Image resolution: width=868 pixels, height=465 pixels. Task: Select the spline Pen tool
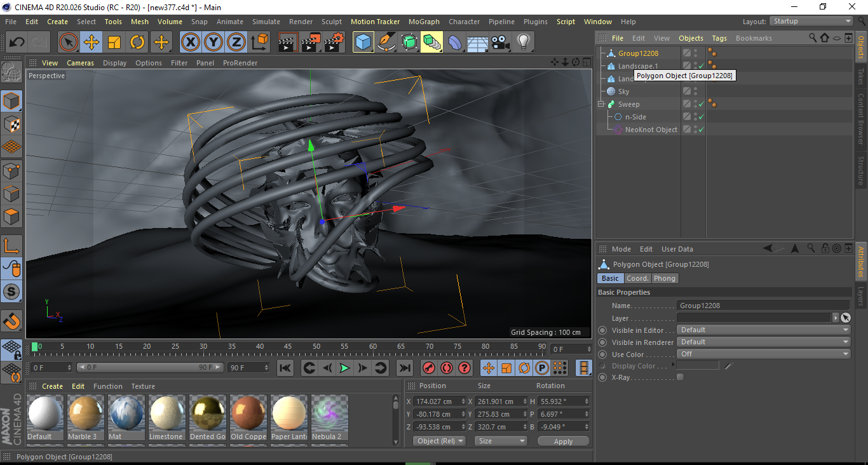tap(386, 43)
